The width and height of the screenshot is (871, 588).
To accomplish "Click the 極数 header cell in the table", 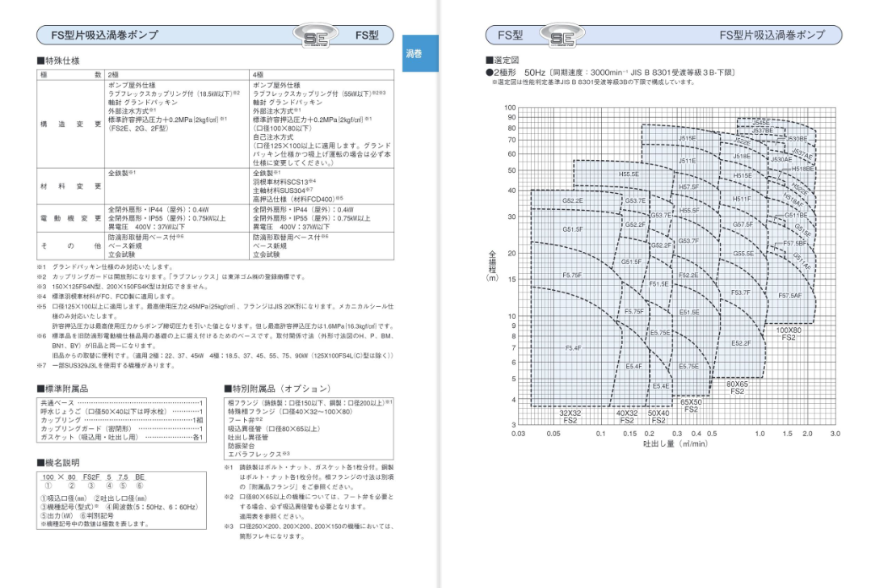I will [70, 74].
